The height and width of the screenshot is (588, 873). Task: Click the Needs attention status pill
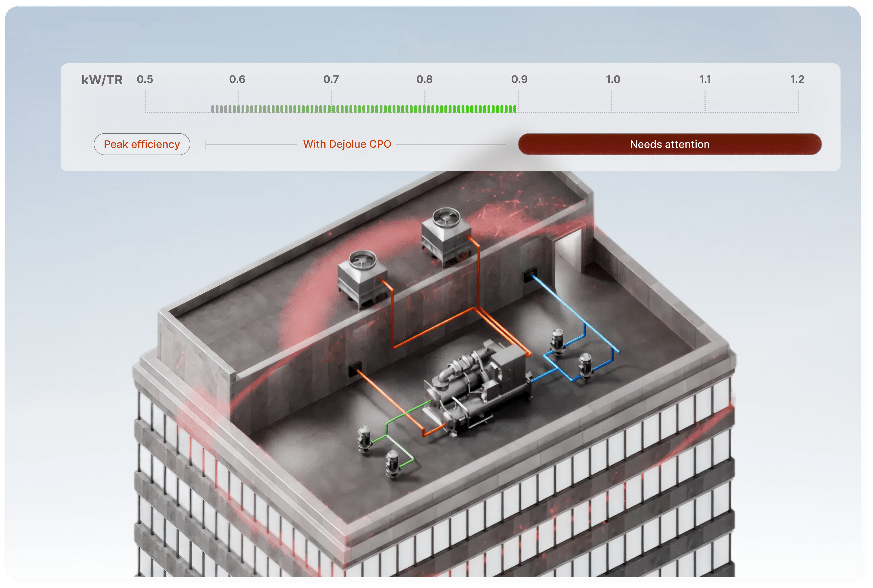(670, 144)
